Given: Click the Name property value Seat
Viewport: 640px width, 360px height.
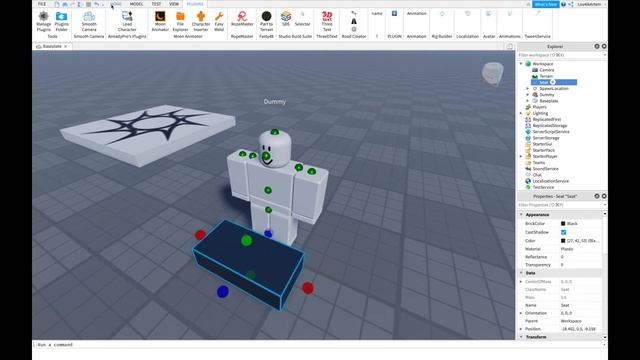Looking at the screenshot, I should pos(565,305).
